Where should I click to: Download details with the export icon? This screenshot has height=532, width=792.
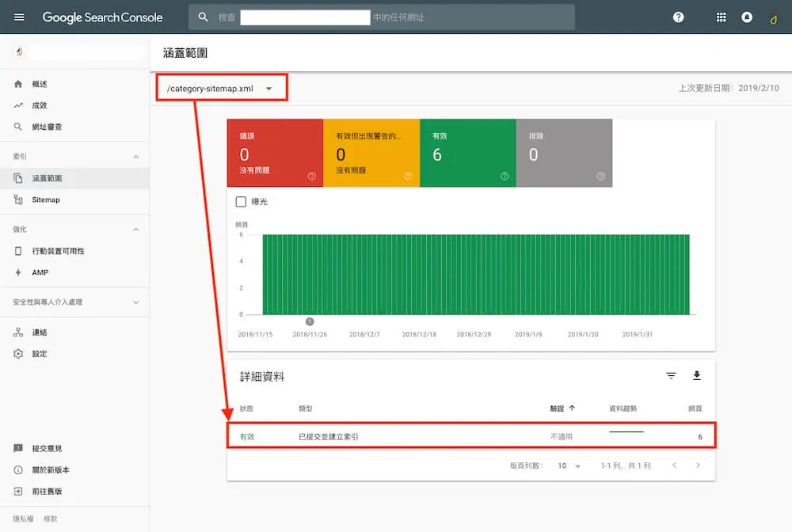[696, 375]
